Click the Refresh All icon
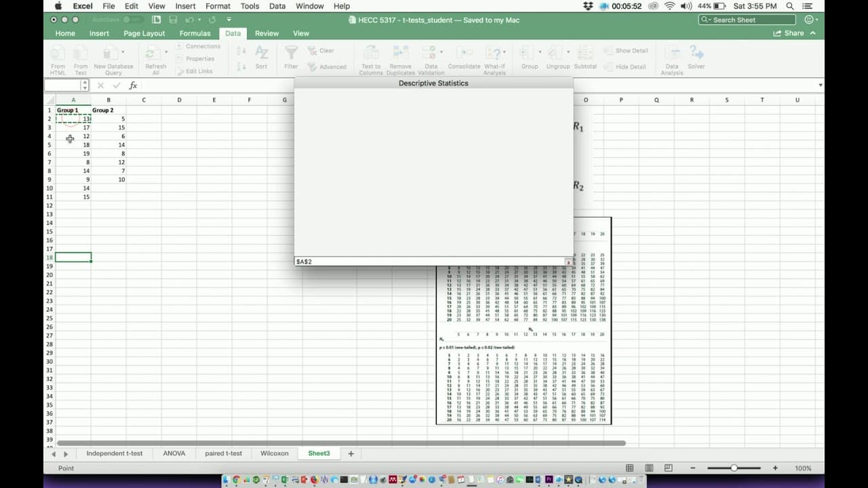 pos(153,54)
